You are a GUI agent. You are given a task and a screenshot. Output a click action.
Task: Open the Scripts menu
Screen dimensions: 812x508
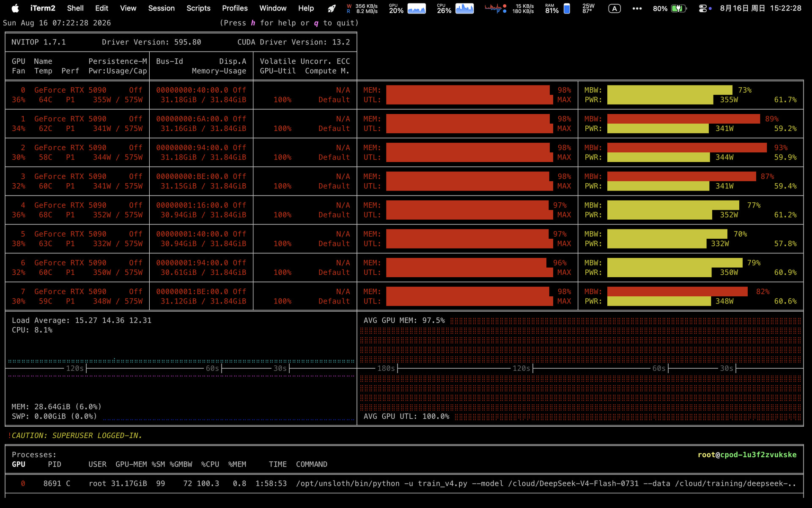[198, 8]
